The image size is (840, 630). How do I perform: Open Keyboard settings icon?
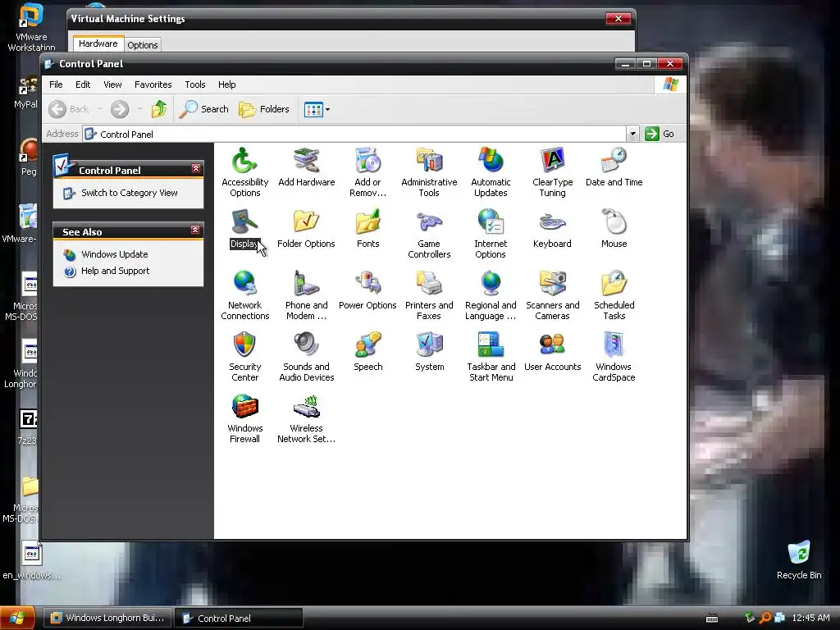(x=552, y=229)
